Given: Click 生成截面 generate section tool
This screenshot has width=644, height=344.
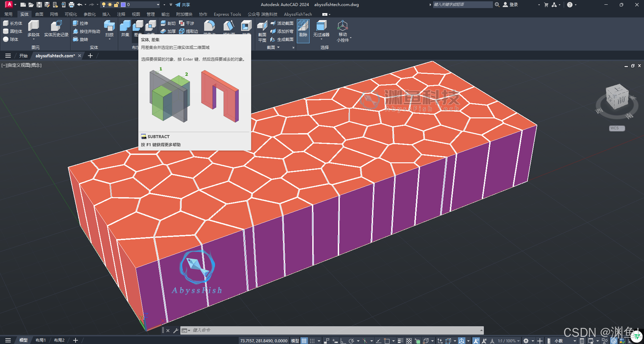Looking at the screenshot, I should coord(282,39).
